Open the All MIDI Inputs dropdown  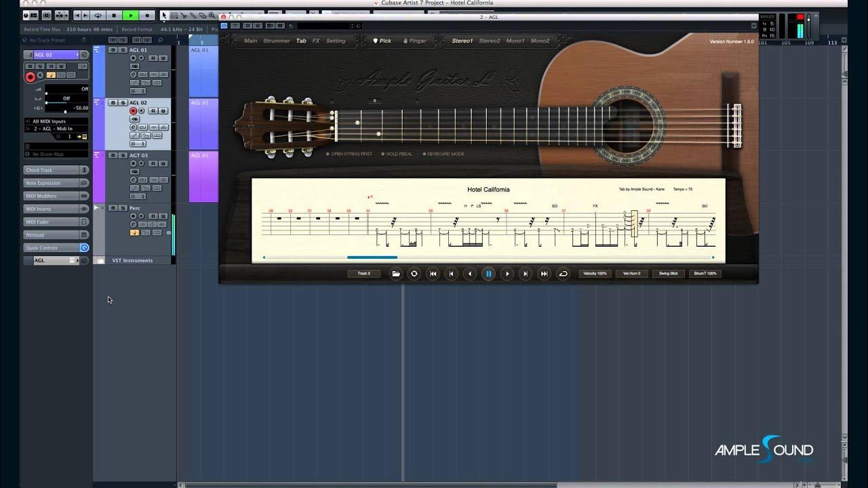tap(56, 121)
